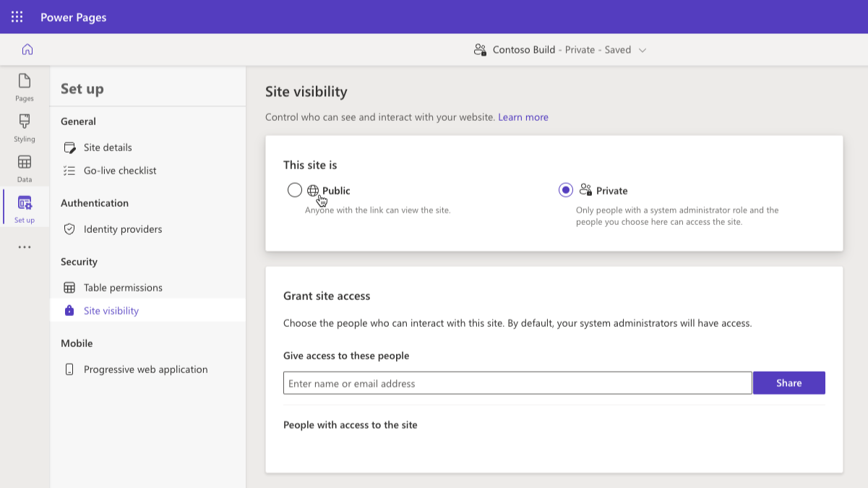Viewport: 868px width, 488px height.
Task: Select the Public radio button
Action: (294, 190)
